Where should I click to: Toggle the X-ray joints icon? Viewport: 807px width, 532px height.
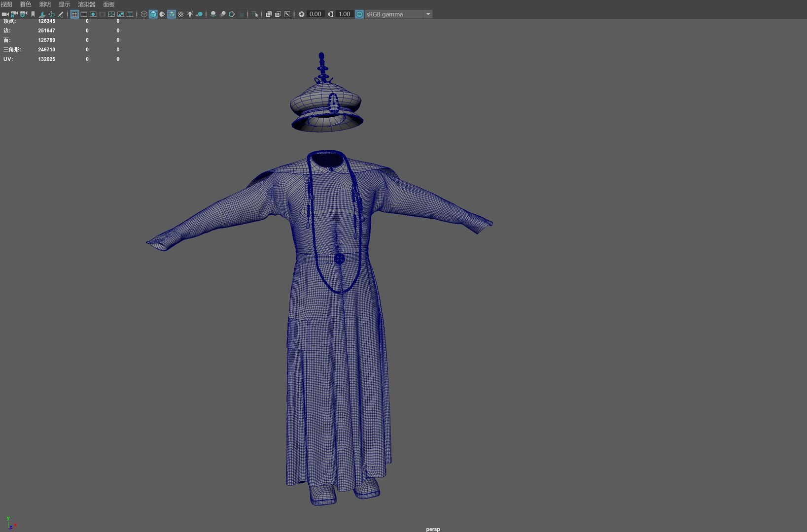tap(287, 14)
